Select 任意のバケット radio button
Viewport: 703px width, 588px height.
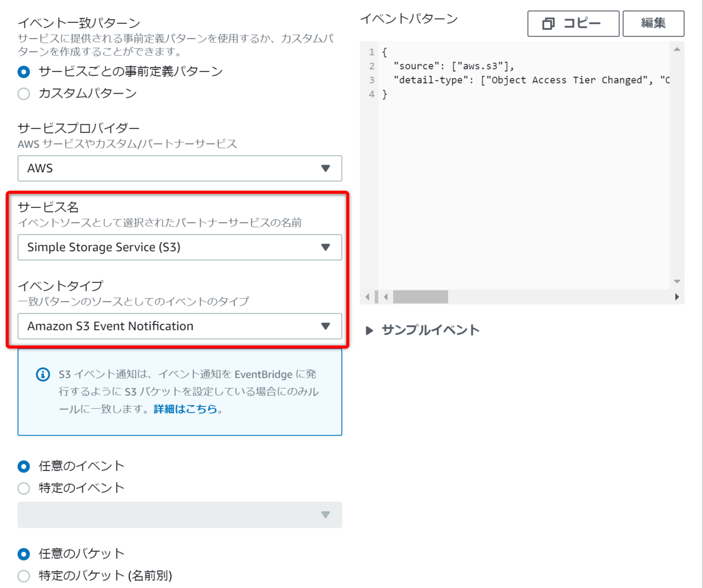coord(24,553)
